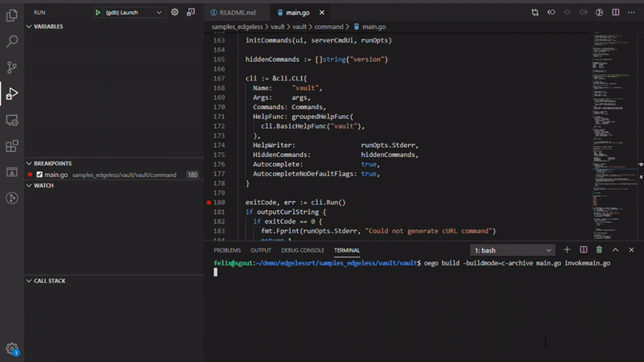
Task: Switch to the DEBUG CONSOLE tab
Action: pyautogui.click(x=303, y=250)
